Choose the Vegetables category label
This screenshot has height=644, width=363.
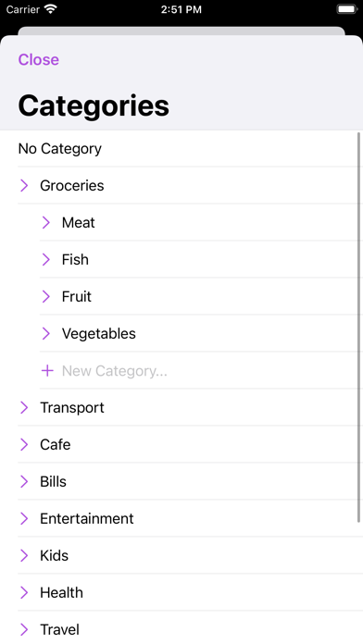pyautogui.click(x=99, y=334)
